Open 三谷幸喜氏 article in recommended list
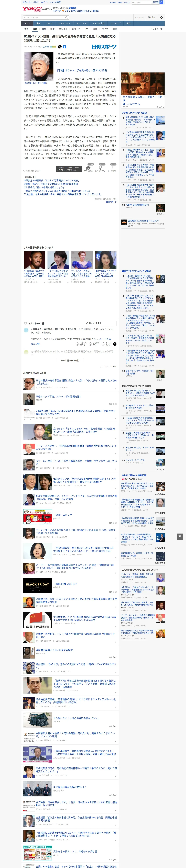 [x=76, y=382]
